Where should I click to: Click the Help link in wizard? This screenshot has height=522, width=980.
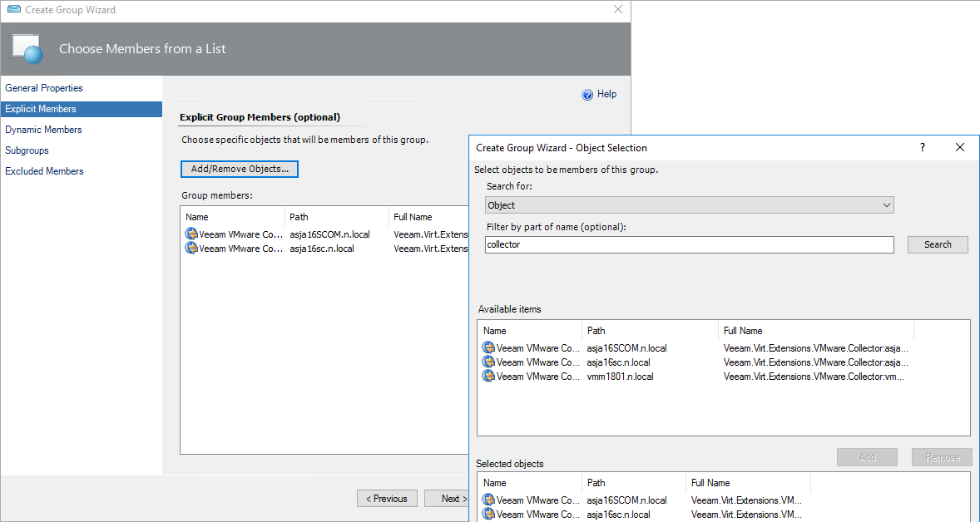606,94
